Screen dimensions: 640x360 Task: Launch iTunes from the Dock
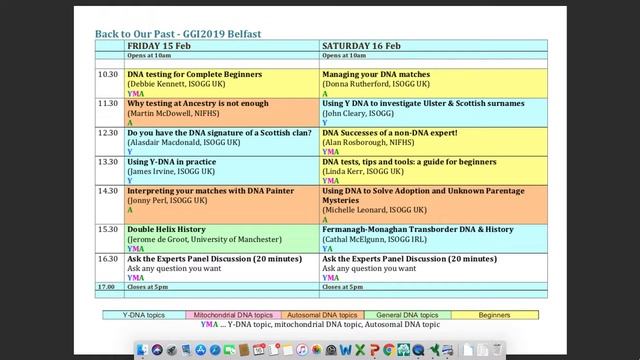click(302, 350)
